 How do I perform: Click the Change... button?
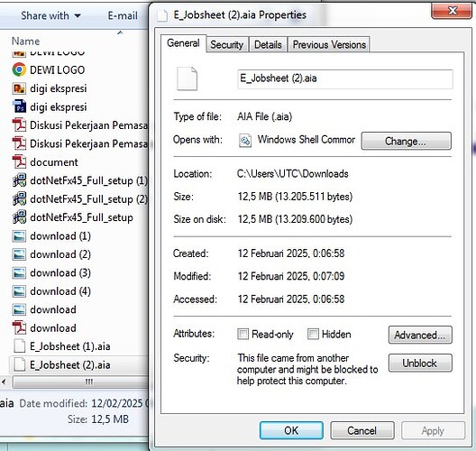[x=407, y=141]
